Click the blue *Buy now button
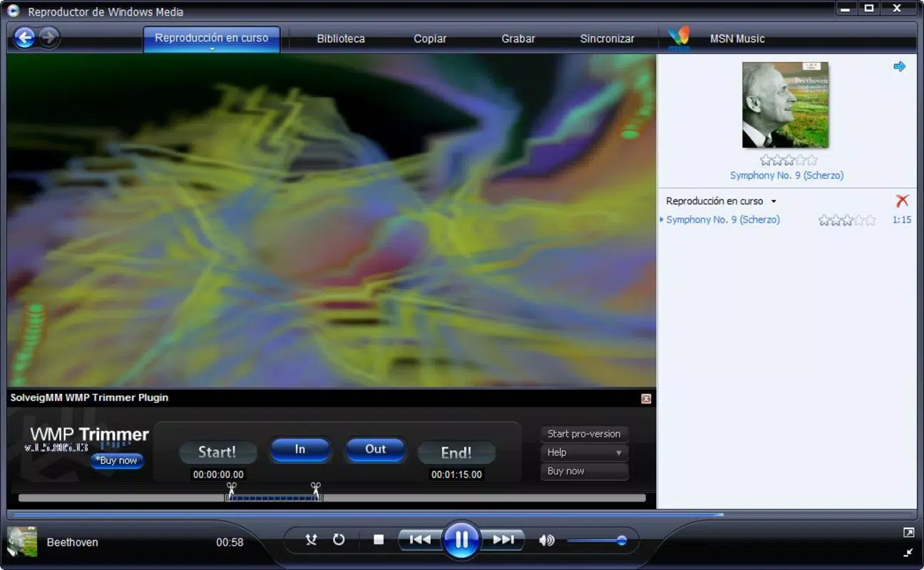Screen dimensions: 924x570 pyautogui.click(x=117, y=460)
